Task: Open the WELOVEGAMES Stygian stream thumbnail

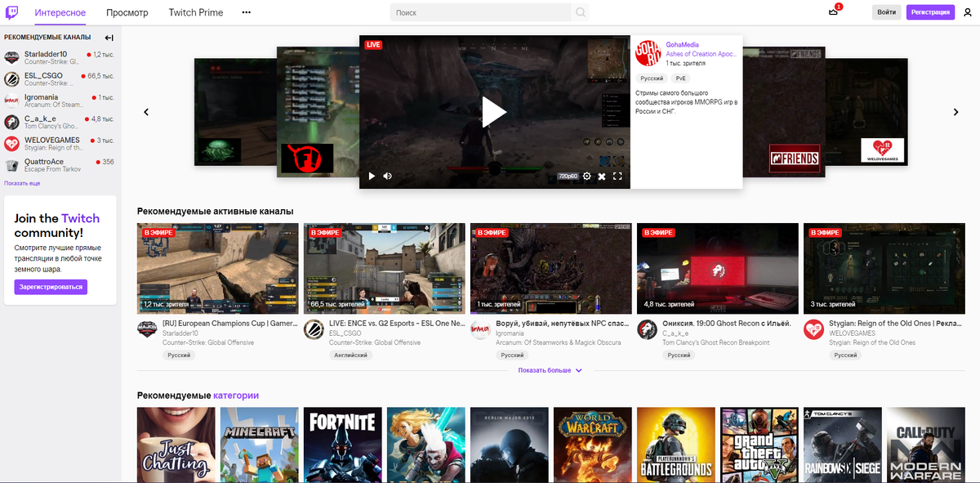Action: click(x=884, y=269)
